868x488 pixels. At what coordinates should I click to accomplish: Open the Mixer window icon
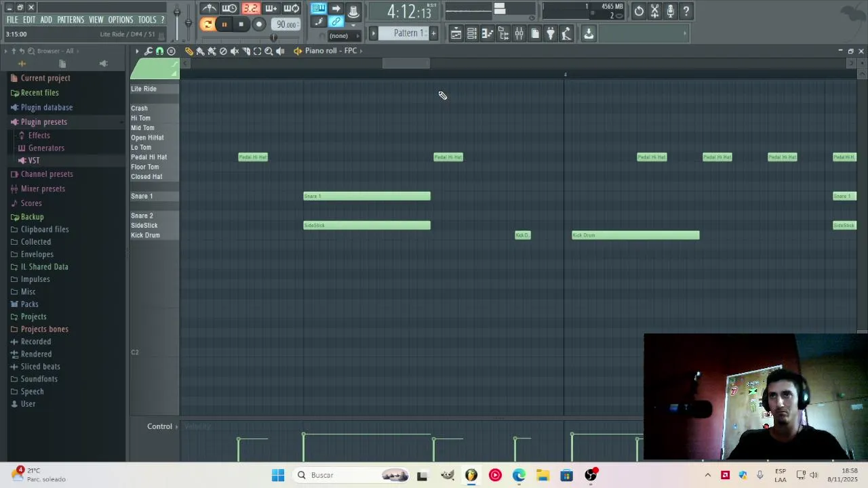(519, 33)
